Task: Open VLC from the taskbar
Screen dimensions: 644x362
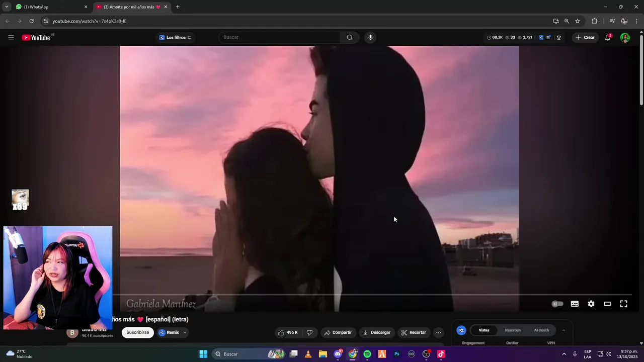Action: coord(308,354)
